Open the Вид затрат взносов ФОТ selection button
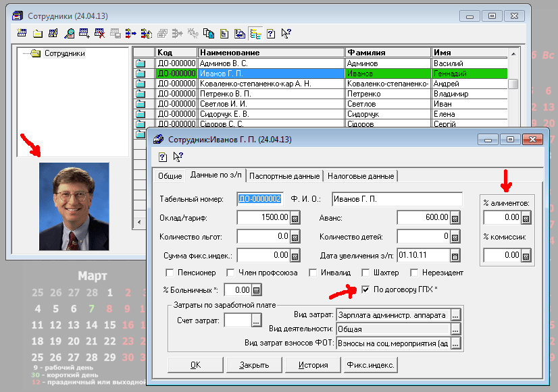 coord(455,343)
